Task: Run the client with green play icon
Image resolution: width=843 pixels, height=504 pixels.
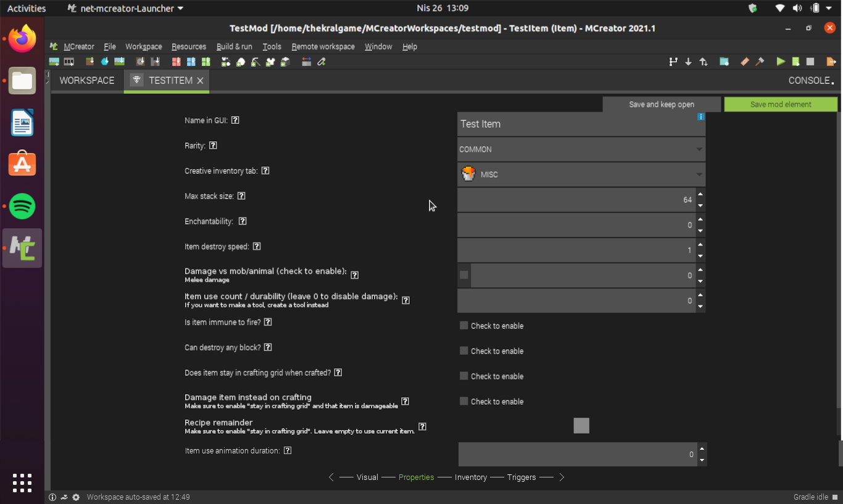Action: click(781, 62)
